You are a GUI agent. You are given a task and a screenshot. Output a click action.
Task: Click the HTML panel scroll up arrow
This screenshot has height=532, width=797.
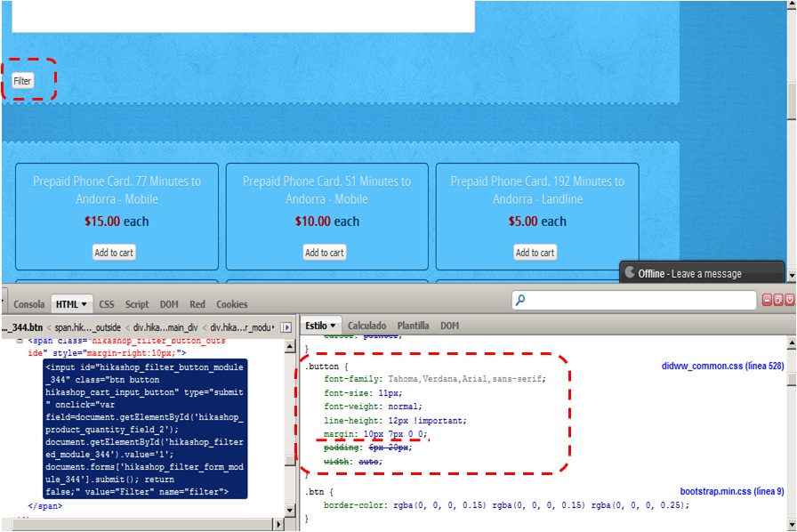[290, 346]
